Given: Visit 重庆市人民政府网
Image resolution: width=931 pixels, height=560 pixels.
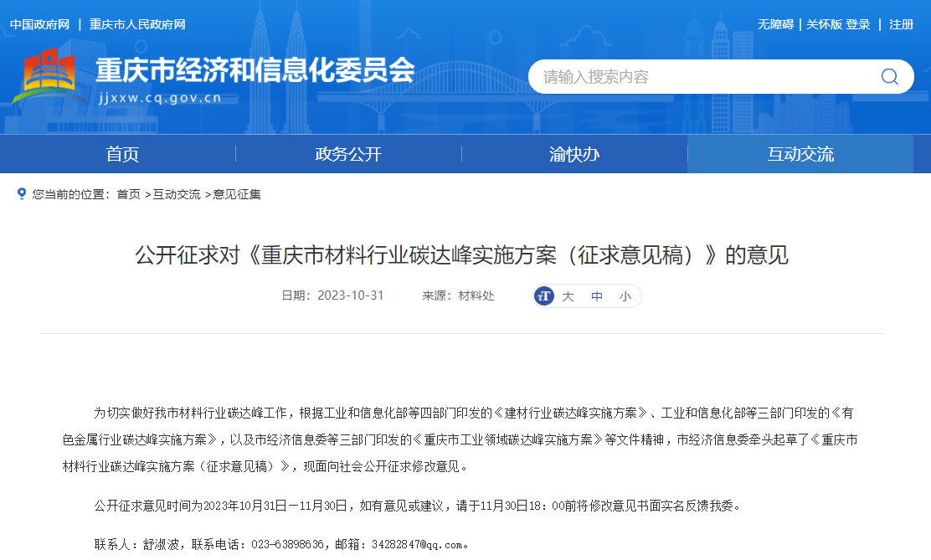Looking at the screenshot, I should [x=137, y=24].
